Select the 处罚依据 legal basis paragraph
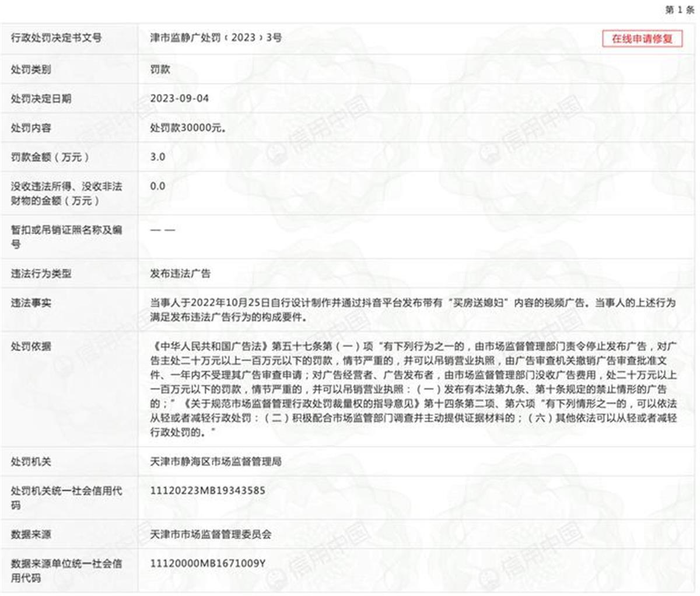Image resolution: width=700 pixels, height=596 pixels. pos(350,388)
